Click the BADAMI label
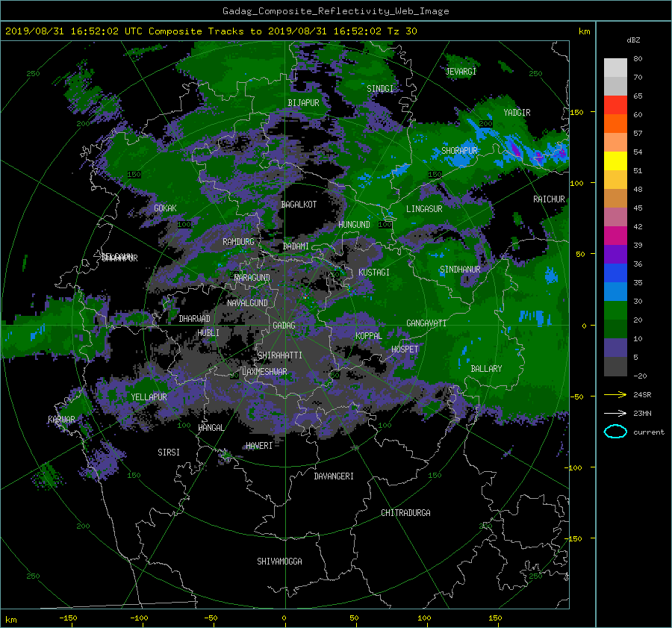Viewport: 672px width, 628px height. (296, 246)
